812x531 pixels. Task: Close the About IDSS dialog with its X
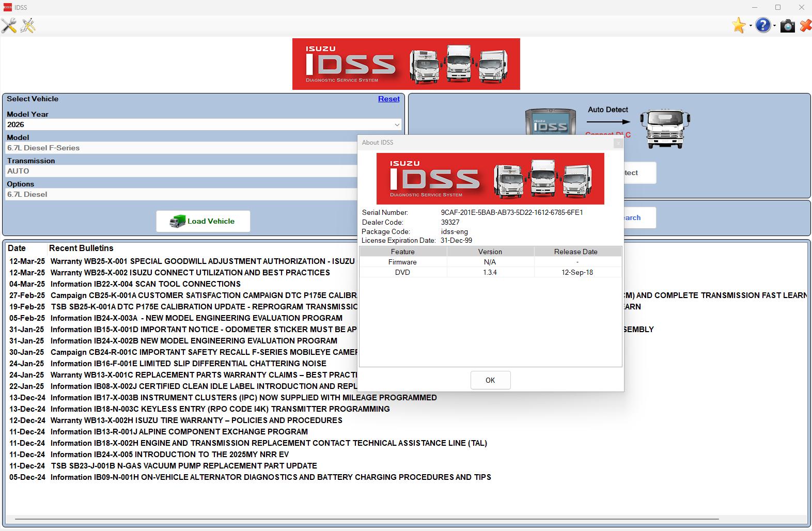(618, 143)
